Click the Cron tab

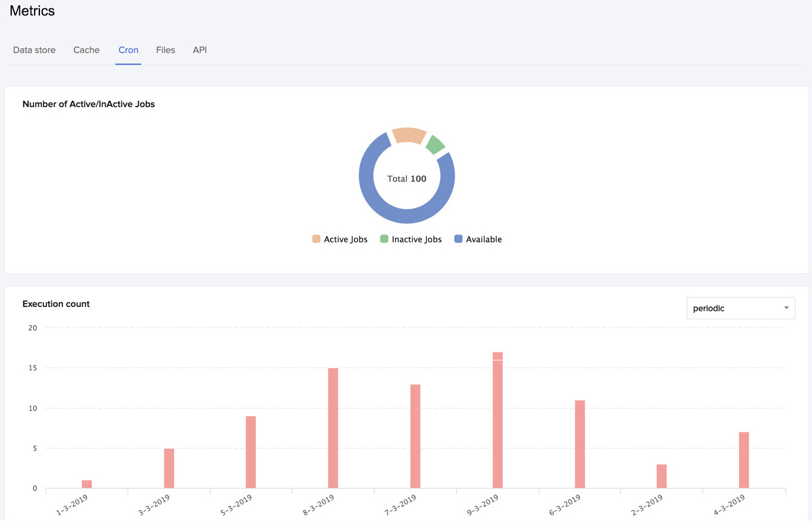click(x=128, y=50)
